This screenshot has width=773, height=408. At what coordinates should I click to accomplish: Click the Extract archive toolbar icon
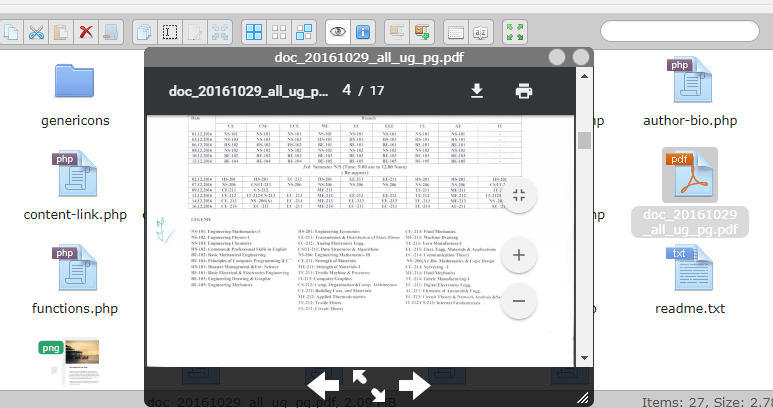[397, 33]
